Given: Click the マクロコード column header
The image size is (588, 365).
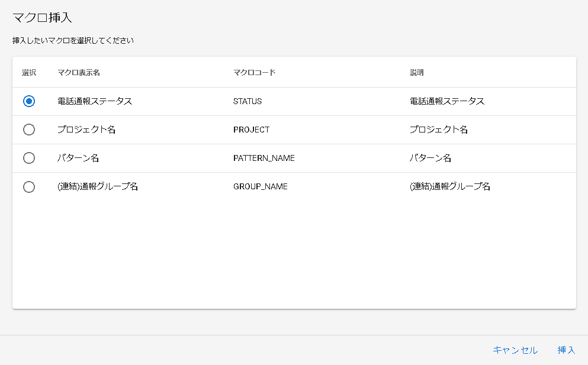Looking at the screenshot, I should coord(252,72).
